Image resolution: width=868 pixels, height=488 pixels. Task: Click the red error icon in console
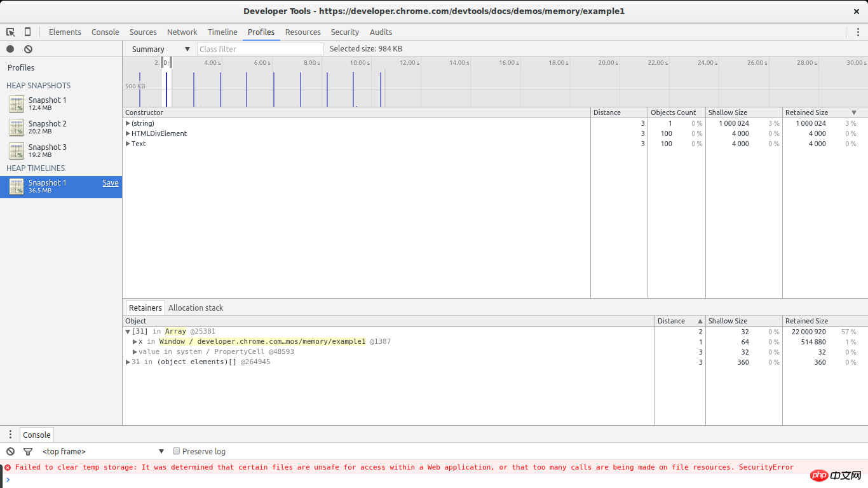coord(8,467)
